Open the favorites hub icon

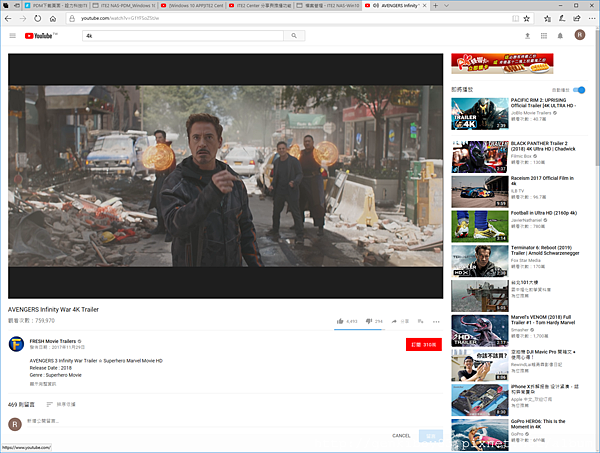(547, 18)
